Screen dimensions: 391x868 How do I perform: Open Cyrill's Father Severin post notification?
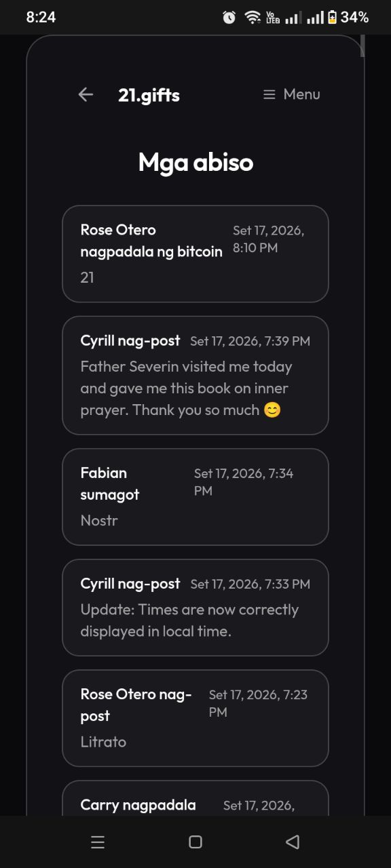coord(195,375)
